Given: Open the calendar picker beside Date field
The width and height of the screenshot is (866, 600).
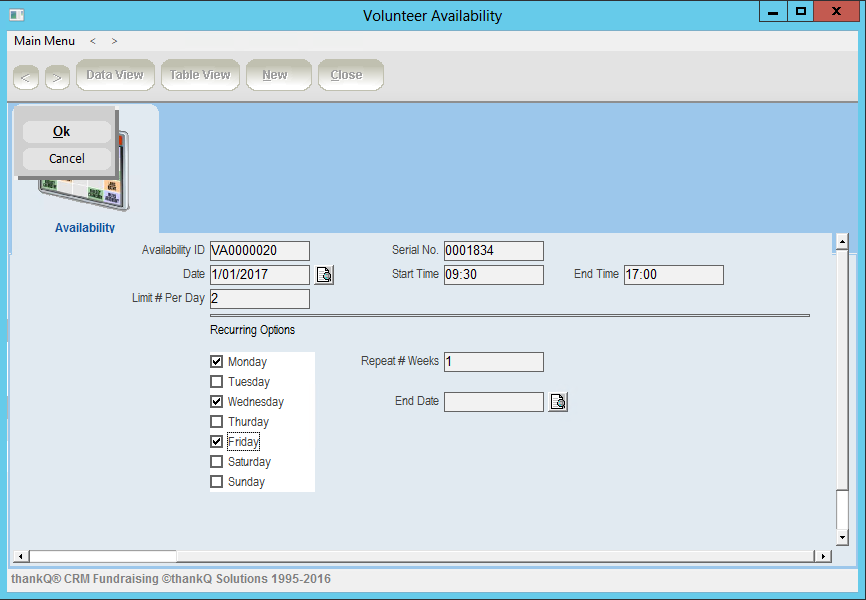Looking at the screenshot, I should pyautogui.click(x=325, y=275).
